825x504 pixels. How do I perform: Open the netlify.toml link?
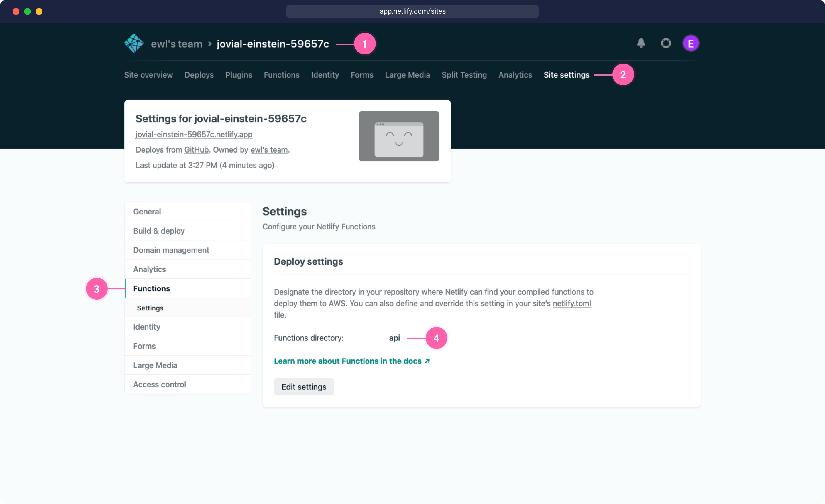[571, 304]
